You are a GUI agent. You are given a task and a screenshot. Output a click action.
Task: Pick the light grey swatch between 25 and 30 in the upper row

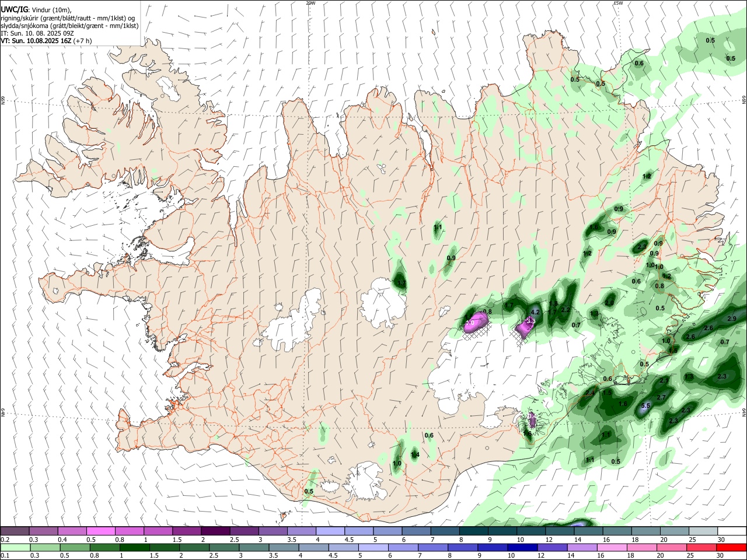tap(704, 531)
